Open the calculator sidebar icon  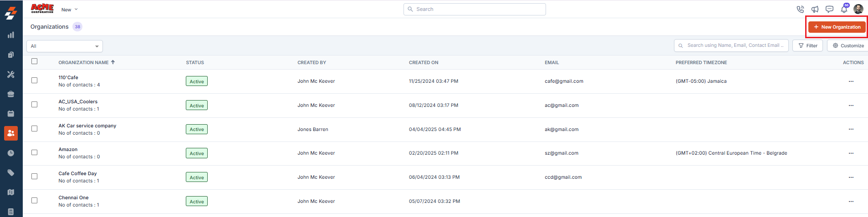pos(11,212)
